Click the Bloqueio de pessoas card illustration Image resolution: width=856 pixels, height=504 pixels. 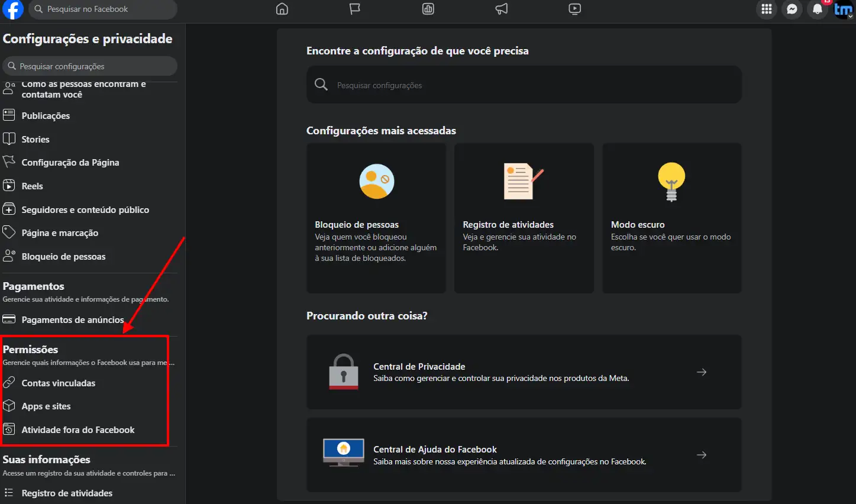pos(377,181)
